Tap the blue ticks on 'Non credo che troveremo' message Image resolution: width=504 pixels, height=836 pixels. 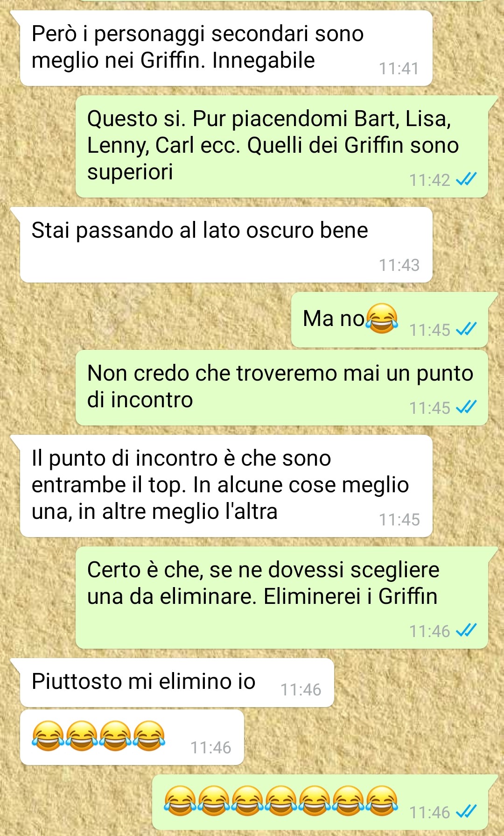[x=466, y=407]
